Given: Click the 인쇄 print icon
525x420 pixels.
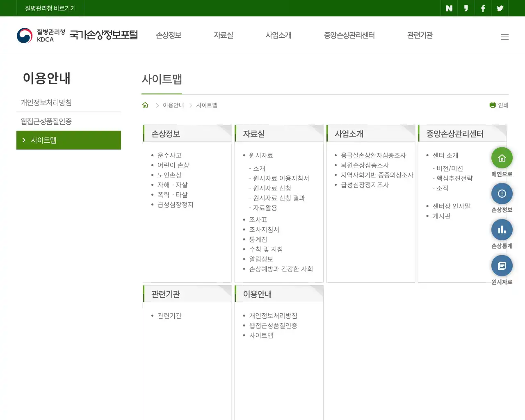Looking at the screenshot, I should tap(499, 105).
